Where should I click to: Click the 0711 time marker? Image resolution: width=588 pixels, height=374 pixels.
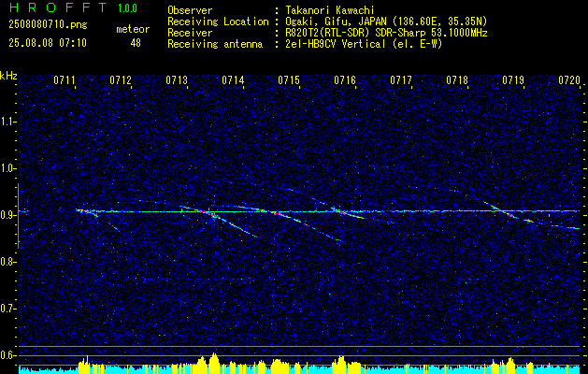(65, 80)
